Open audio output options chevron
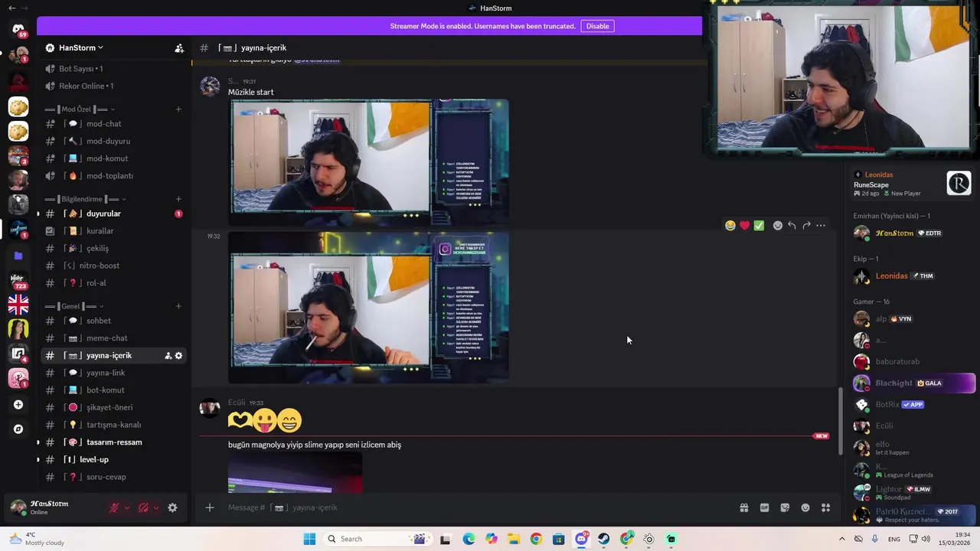980x551 pixels. (x=156, y=507)
